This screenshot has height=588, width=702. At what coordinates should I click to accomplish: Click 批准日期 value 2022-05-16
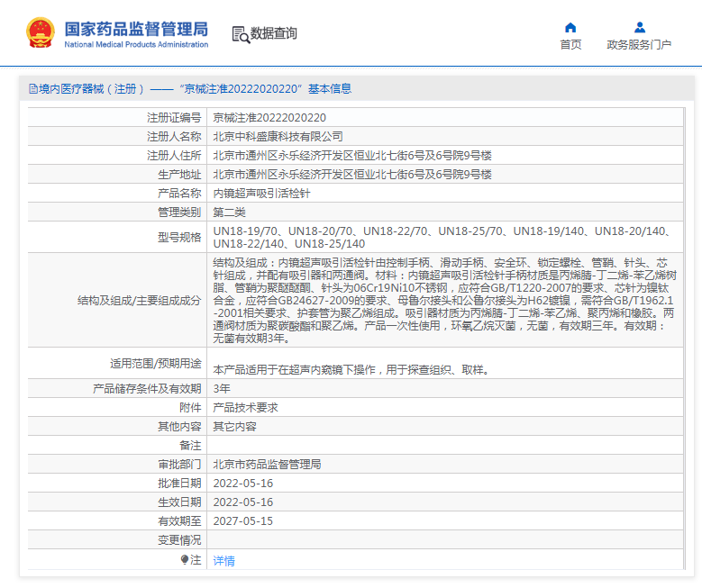(x=243, y=484)
